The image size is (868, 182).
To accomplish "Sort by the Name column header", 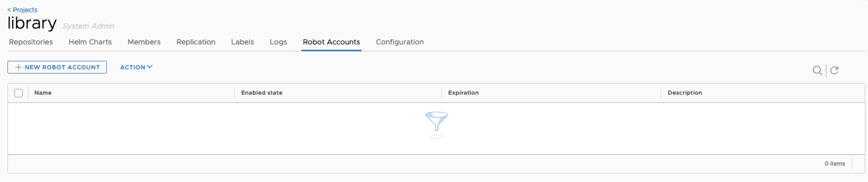I will coord(43,93).
